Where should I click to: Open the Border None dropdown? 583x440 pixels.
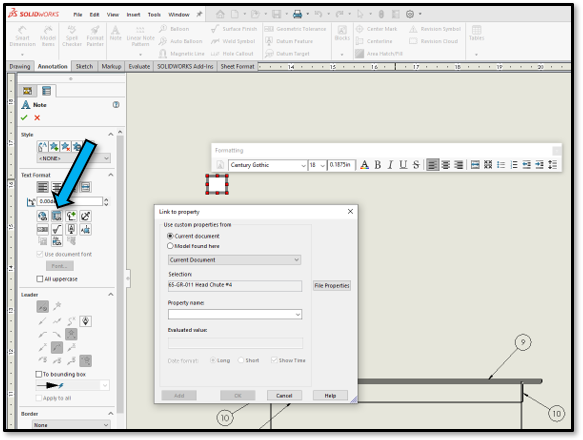71,425
